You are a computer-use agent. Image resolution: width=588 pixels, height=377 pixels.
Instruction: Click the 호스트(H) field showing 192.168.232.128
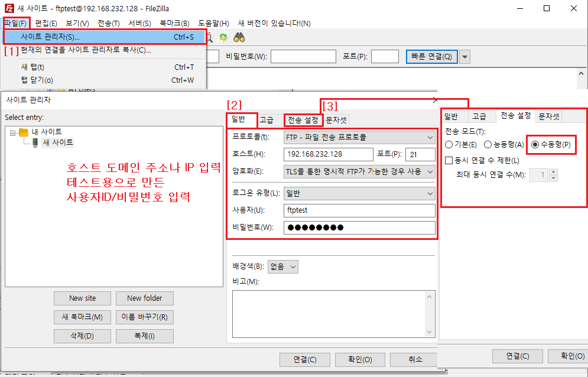(x=329, y=155)
